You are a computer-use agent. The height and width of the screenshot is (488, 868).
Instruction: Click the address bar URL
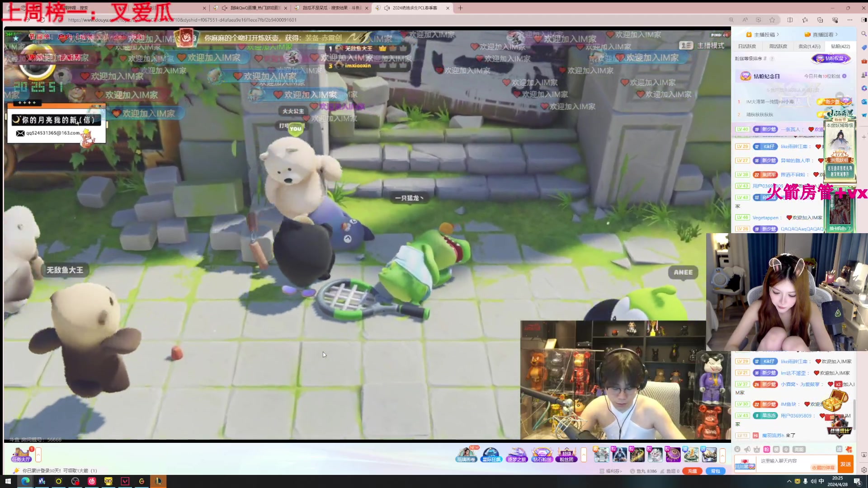[182, 20]
